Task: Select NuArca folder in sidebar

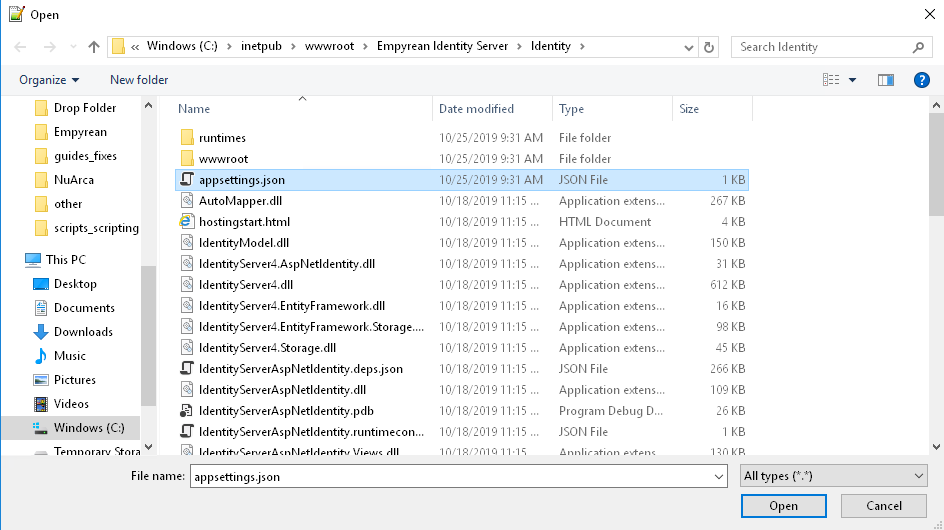Action: (x=73, y=180)
